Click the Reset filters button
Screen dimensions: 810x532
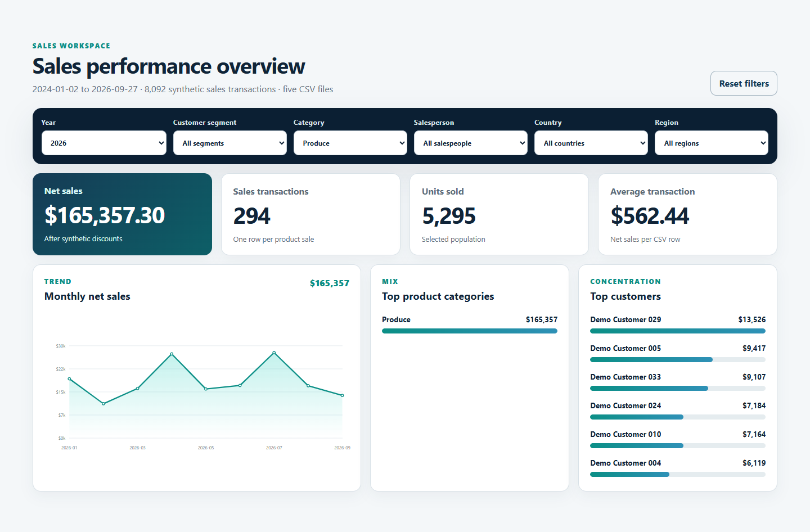[744, 83]
